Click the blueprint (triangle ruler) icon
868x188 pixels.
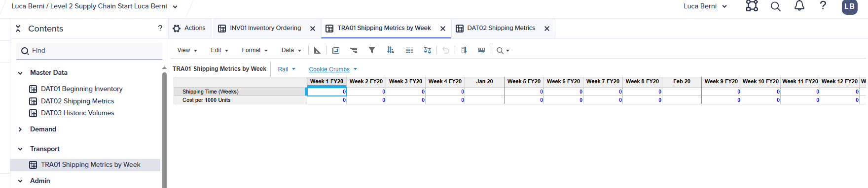[317, 50]
